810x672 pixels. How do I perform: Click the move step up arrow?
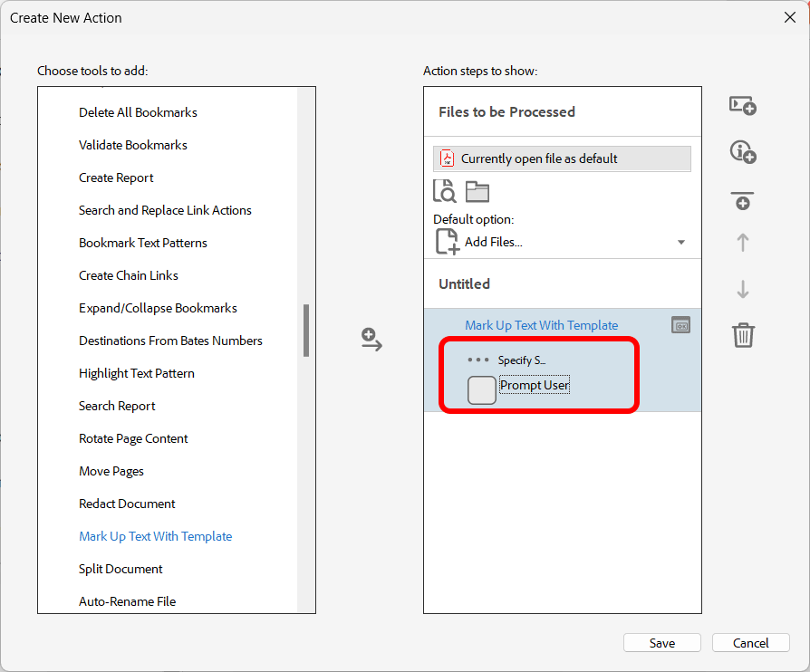click(743, 243)
